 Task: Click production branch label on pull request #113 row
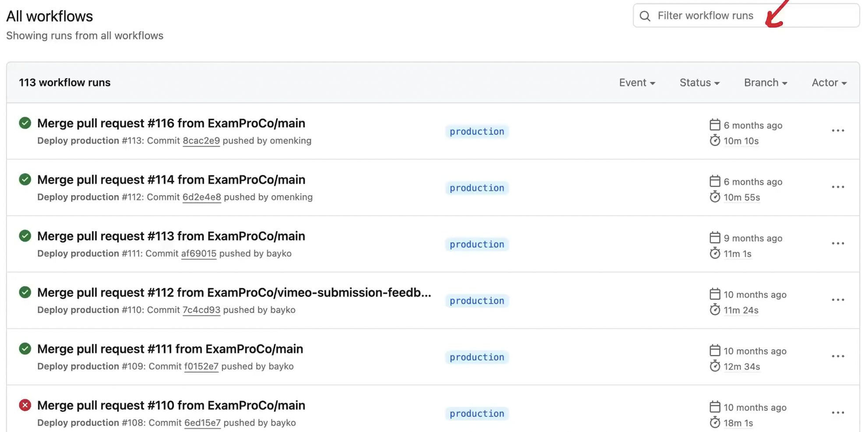pos(476,244)
